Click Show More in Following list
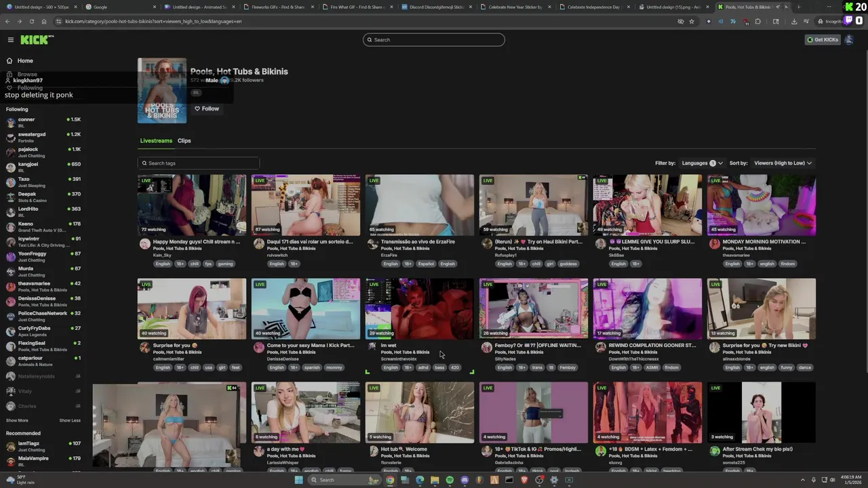Viewport: 868px width, 488px height. (17, 420)
